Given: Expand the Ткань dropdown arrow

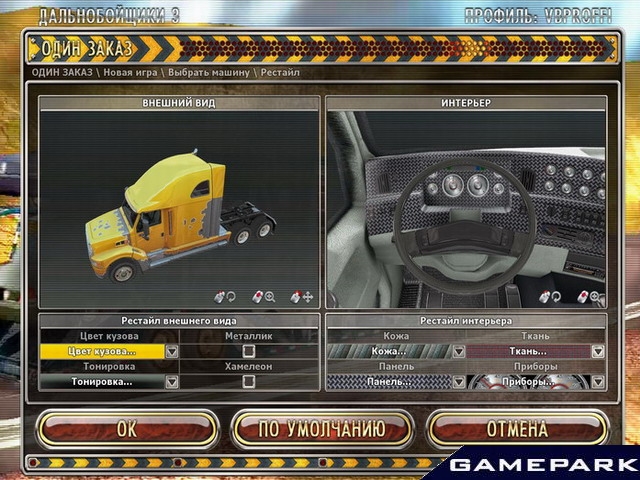Looking at the screenshot, I should click(x=598, y=351).
